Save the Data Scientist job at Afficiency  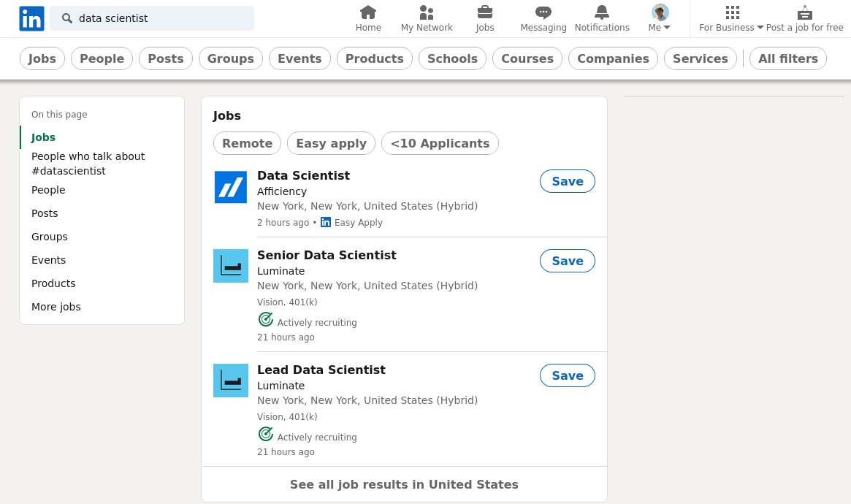click(x=567, y=181)
